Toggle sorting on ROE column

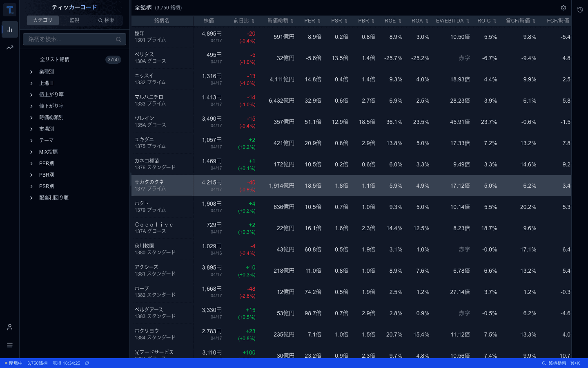[393, 21]
